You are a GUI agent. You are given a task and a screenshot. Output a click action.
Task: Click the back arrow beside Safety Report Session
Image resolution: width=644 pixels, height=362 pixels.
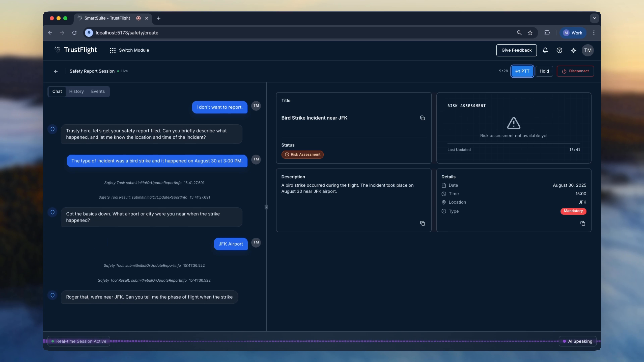coord(56,71)
